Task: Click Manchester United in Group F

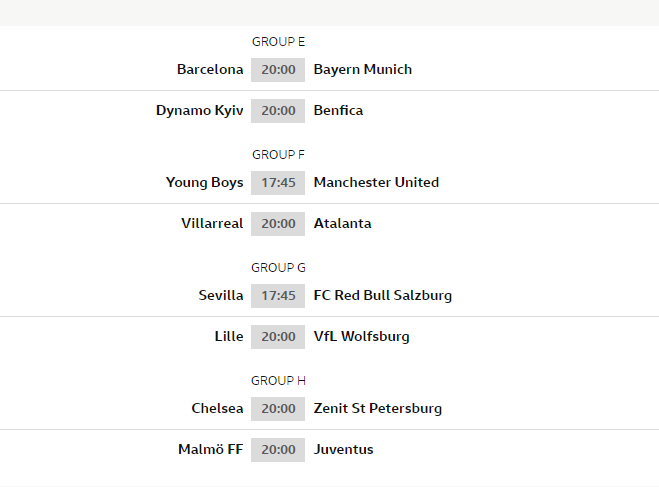Action: point(376,182)
